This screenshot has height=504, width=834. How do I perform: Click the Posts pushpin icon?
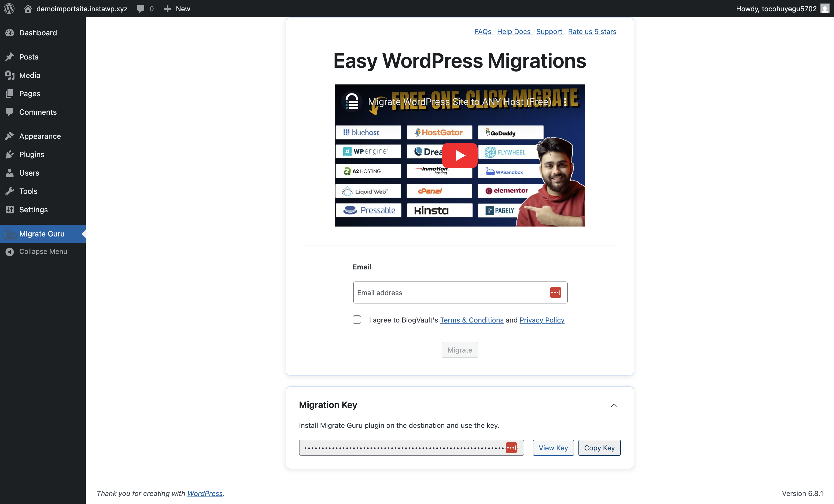[9, 57]
